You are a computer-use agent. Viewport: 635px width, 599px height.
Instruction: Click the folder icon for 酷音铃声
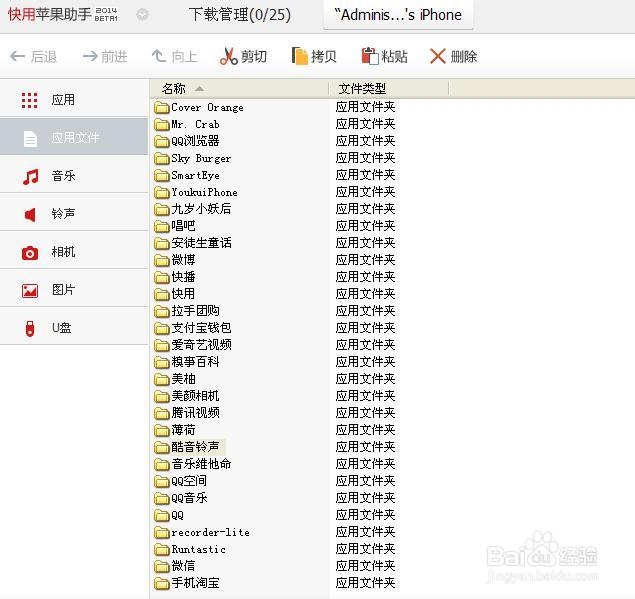tap(162, 448)
